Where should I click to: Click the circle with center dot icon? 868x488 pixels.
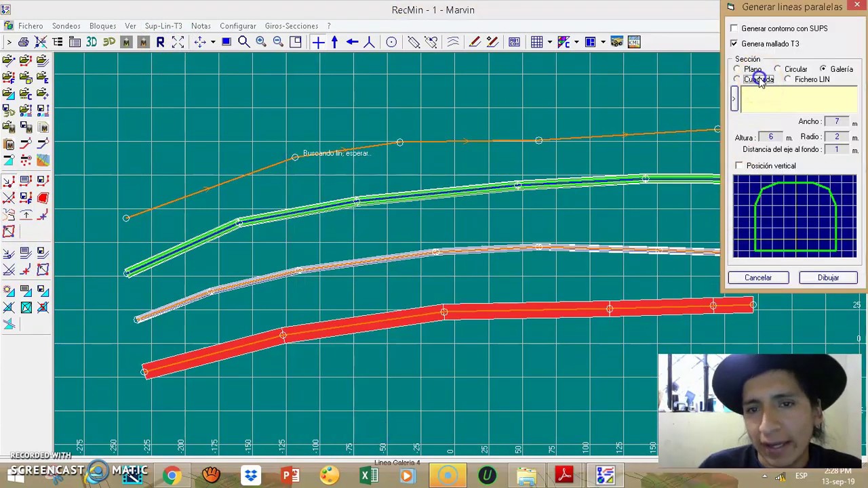pyautogui.click(x=391, y=42)
